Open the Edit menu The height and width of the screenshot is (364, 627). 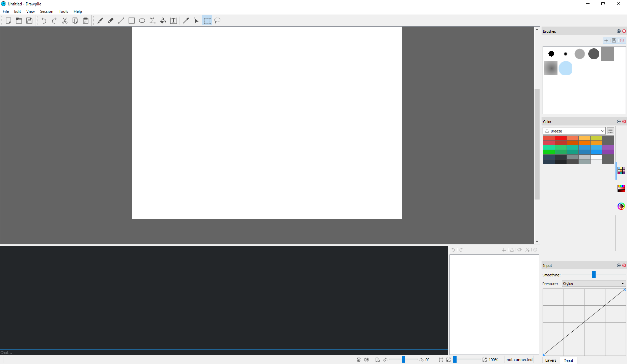18,11
